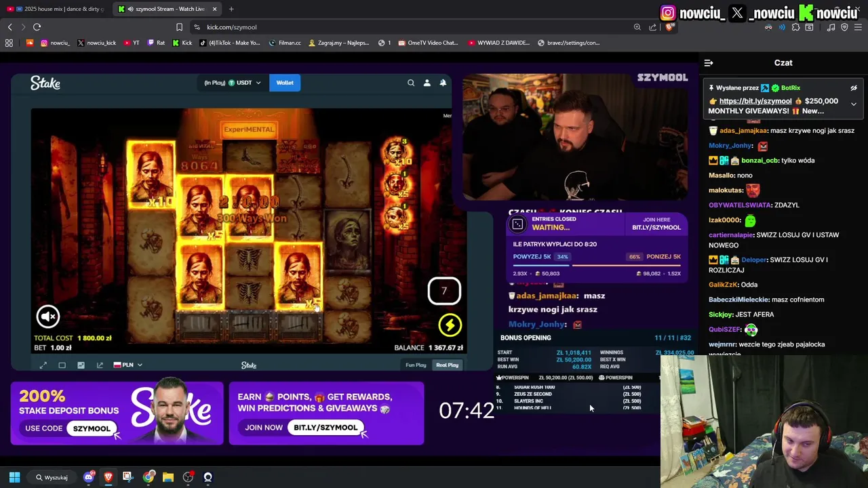Open site settings icon in address bar
Viewport: 868px width, 488px height.
click(197, 27)
